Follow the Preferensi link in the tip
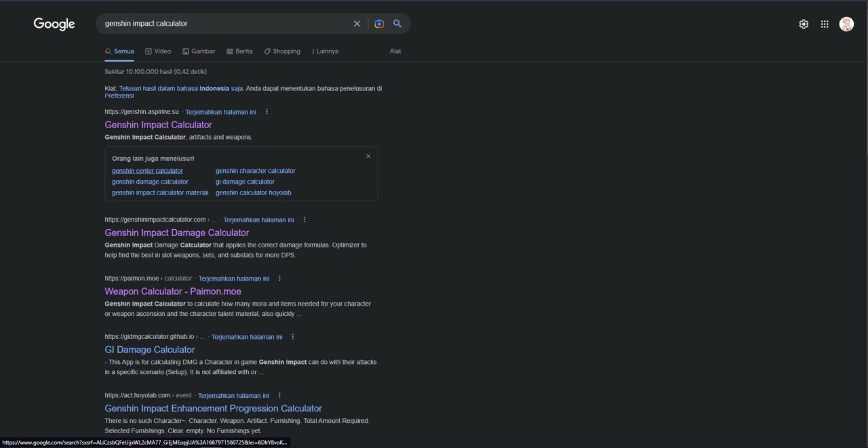The height and width of the screenshot is (448, 868). pos(119,95)
